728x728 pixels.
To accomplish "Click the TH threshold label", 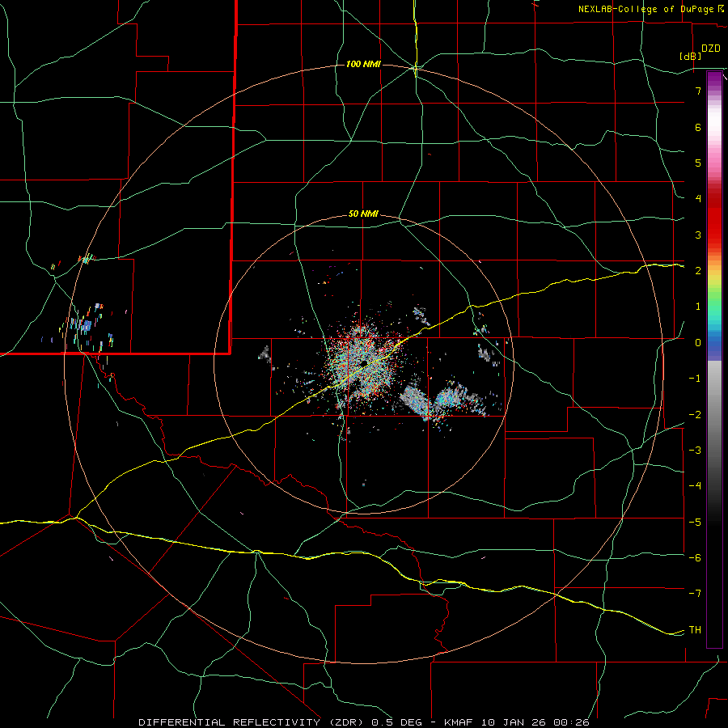I will pyautogui.click(x=695, y=630).
